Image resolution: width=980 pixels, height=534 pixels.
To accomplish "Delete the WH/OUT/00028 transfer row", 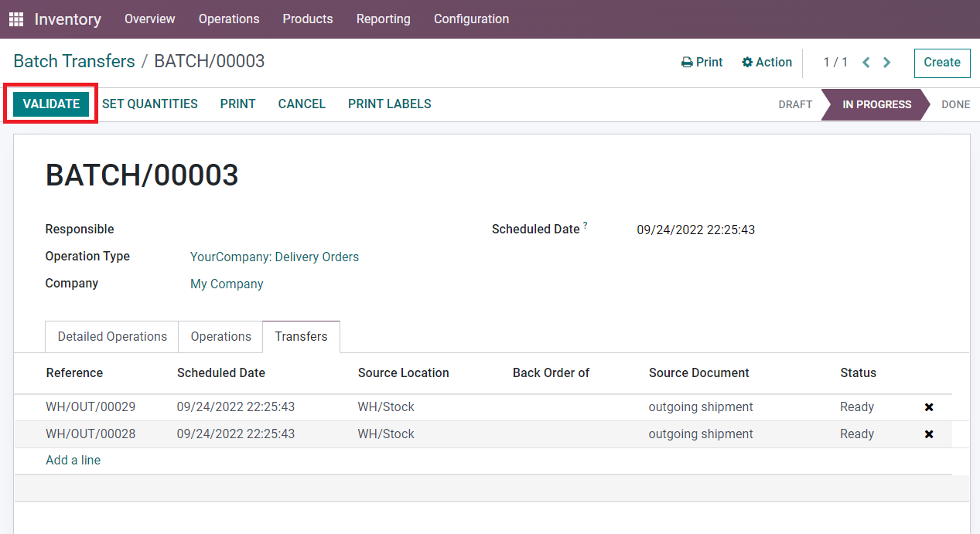I will coord(929,434).
